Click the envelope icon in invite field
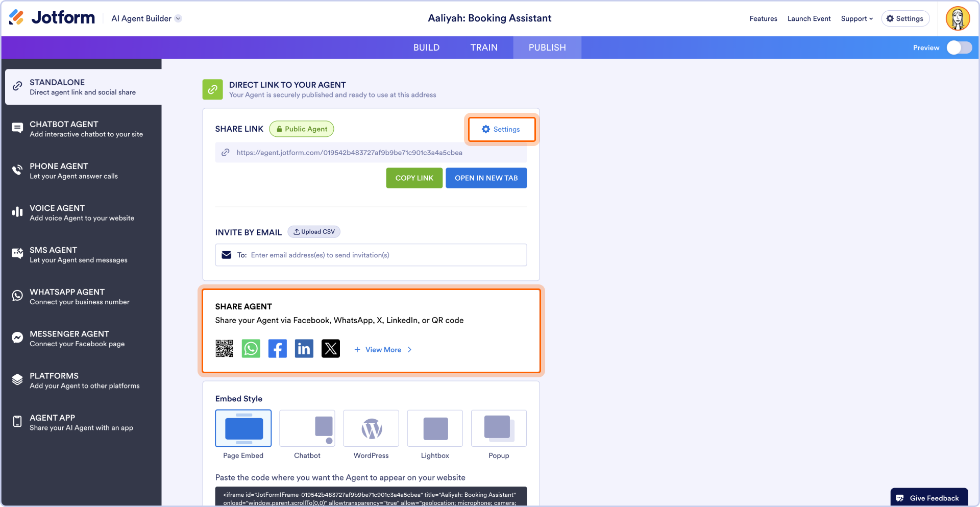980x507 pixels. (x=227, y=255)
